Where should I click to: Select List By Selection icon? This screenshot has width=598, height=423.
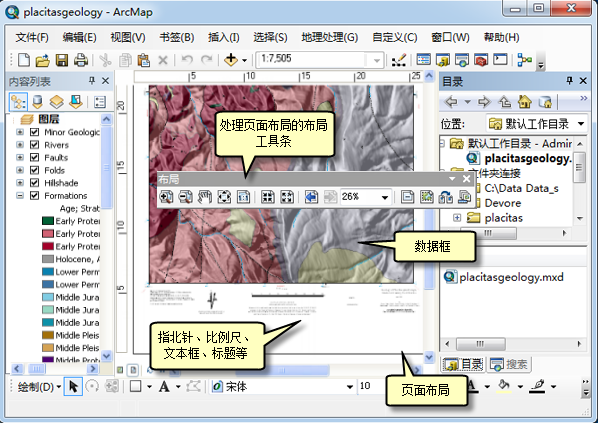(76, 102)
